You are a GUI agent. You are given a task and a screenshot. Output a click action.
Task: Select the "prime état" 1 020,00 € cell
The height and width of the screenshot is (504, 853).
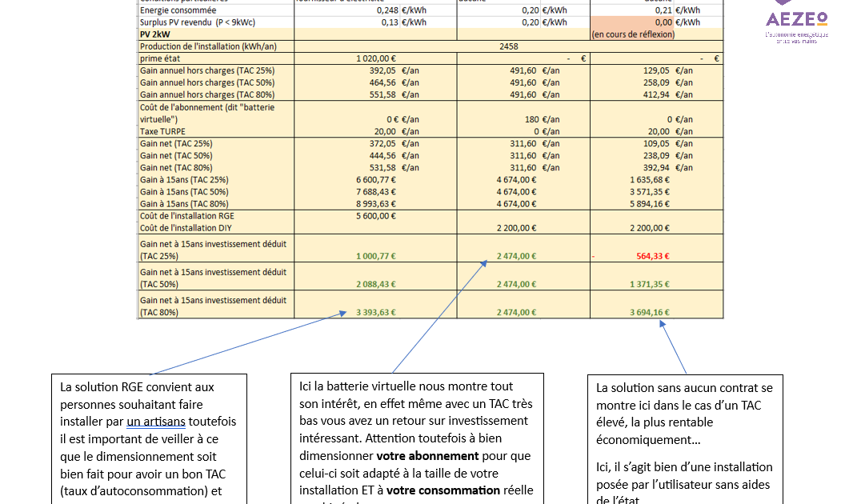(x=375, y=59)
